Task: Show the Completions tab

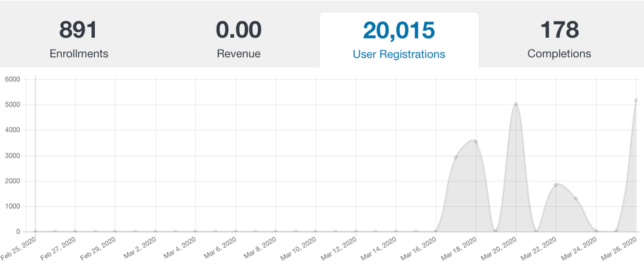Action: [x=559, y=40]
